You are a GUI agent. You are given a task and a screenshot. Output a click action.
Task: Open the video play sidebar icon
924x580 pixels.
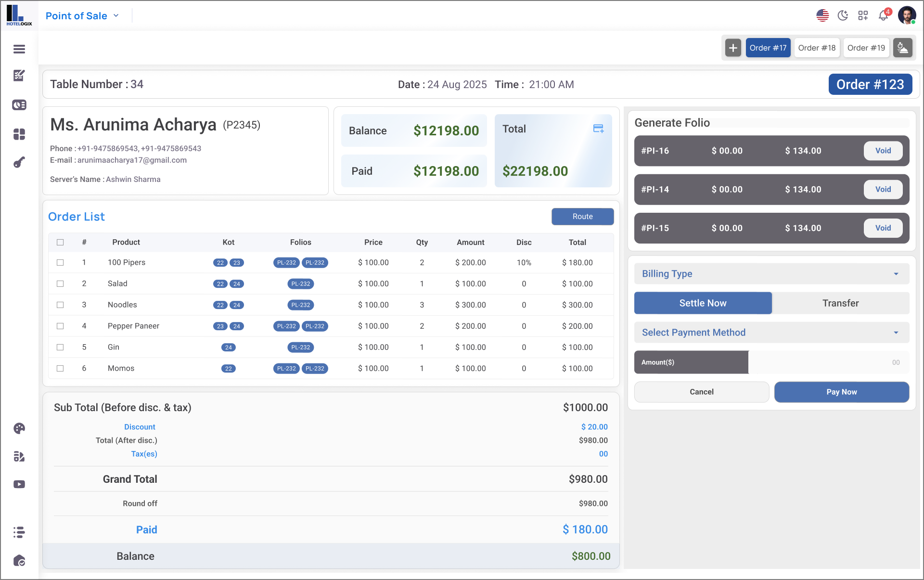tap(19, 484)
